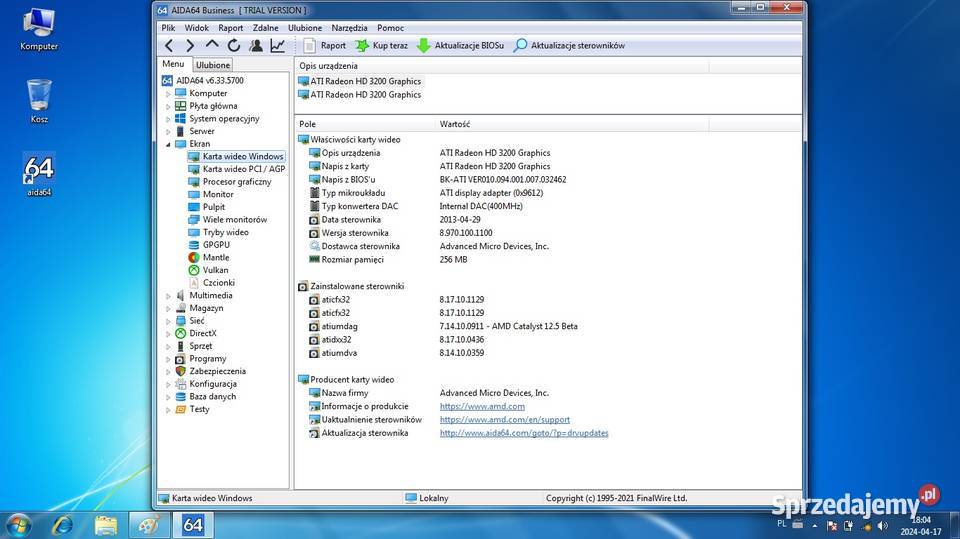This screenshot has width=960, height=539.
Task: Switch to the Menu tab in sidebar
Action: (173, 64)
